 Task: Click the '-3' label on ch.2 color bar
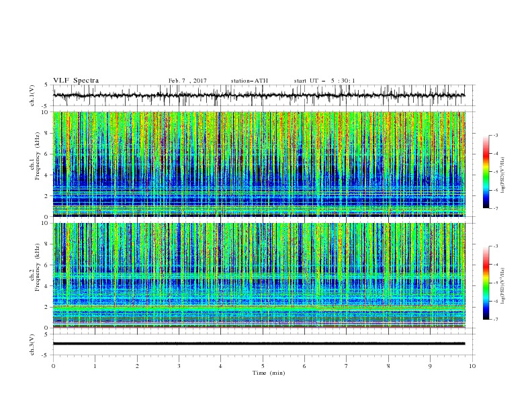(x=495, y=246)
